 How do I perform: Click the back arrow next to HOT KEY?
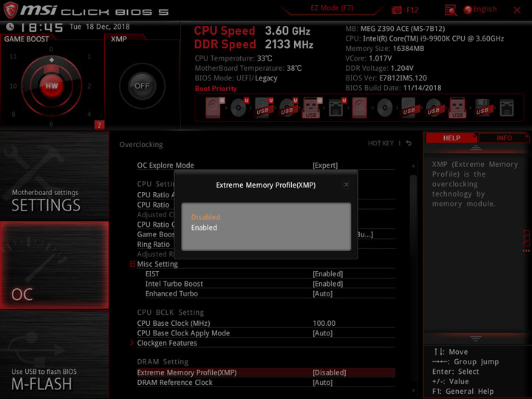(x=409, y=143)
